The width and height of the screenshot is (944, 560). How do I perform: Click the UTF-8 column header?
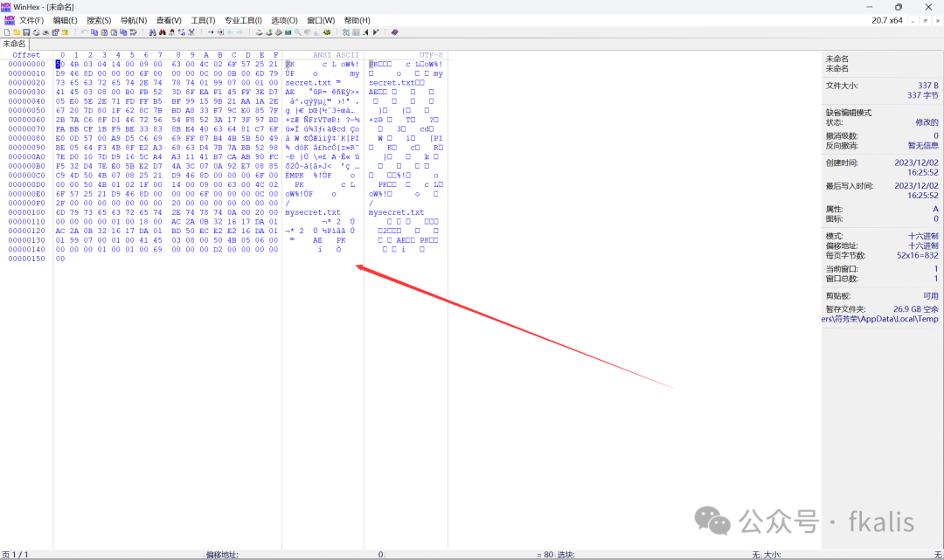(431, 55)
